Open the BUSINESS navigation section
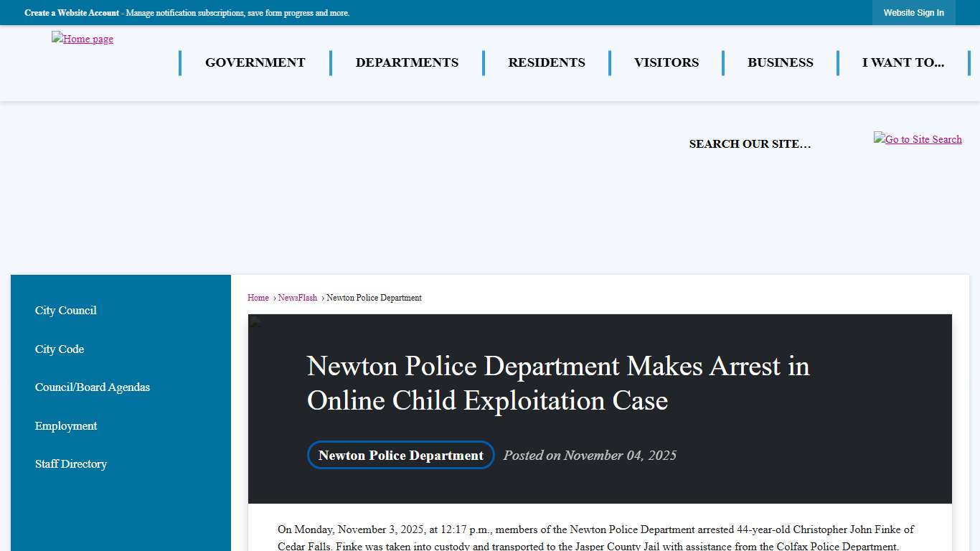The height and width of the screenshot is (551, 980). coord(781,62)
